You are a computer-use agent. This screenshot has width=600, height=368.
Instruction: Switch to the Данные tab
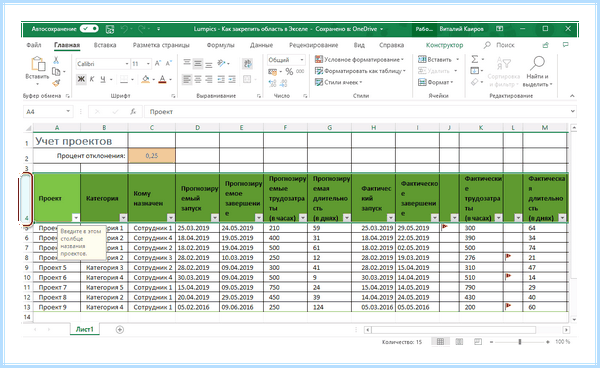261,45
